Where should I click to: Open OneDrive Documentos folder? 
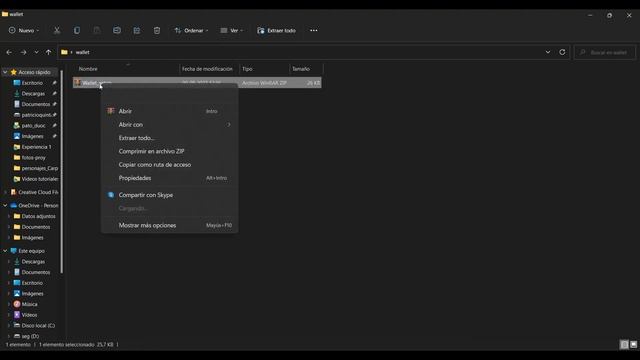coord(36,227)
